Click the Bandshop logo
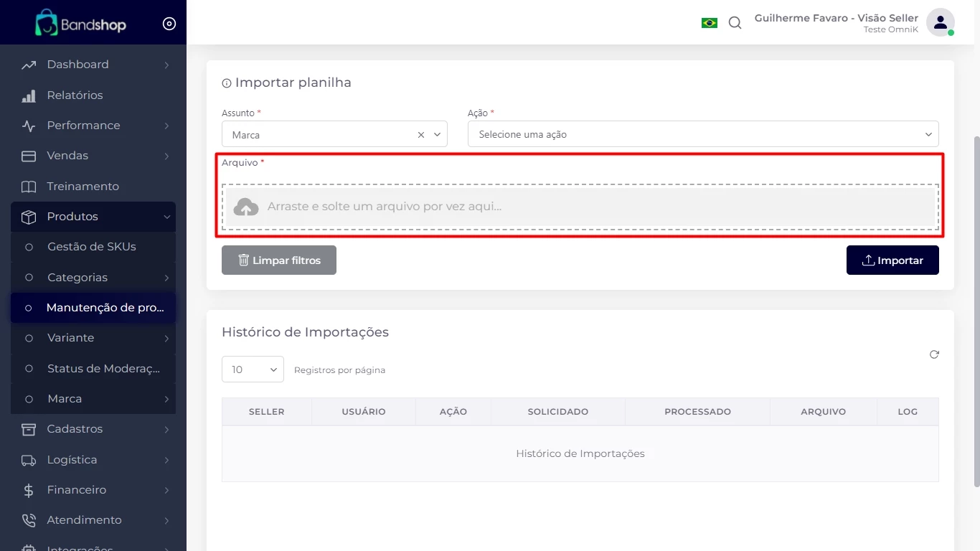This screenshot has width=980, height=551. click(81, 24)
